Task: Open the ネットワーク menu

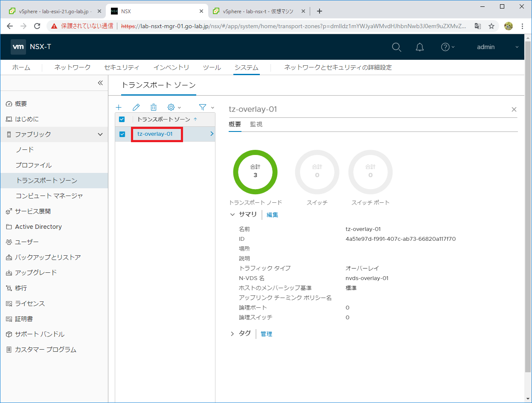Action: [x=73, y=67]
